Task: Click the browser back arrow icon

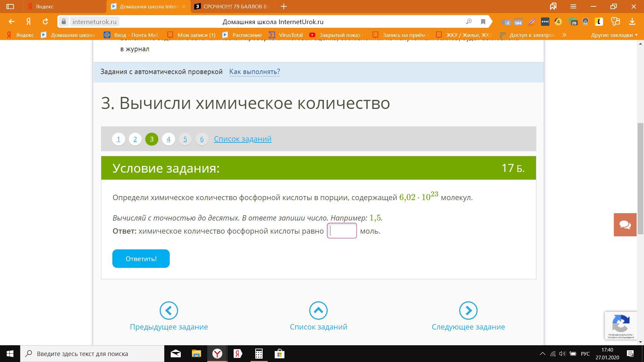Action: [12, 22]
